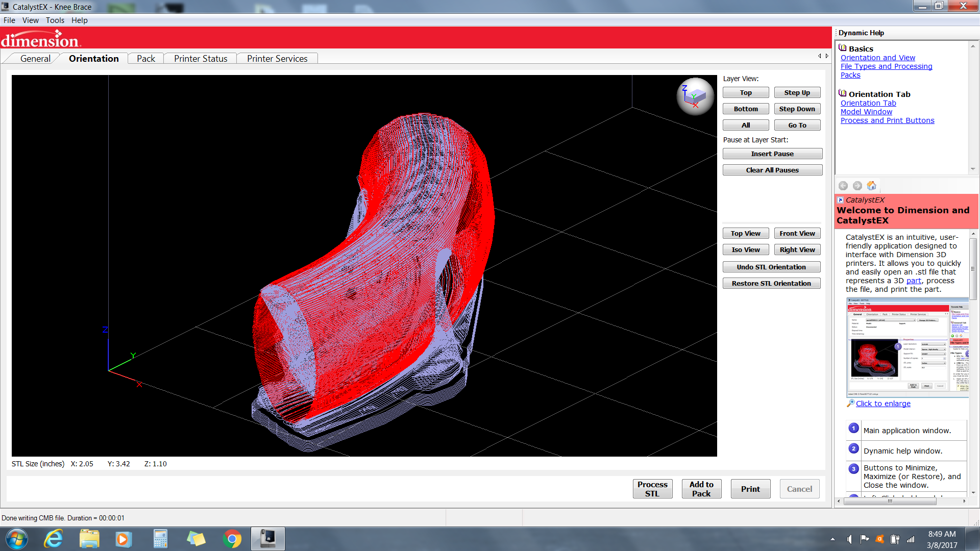Click the tab strip right scroll arrow
980x551 pixels.
pyautogui.click(x=827, y=56)
